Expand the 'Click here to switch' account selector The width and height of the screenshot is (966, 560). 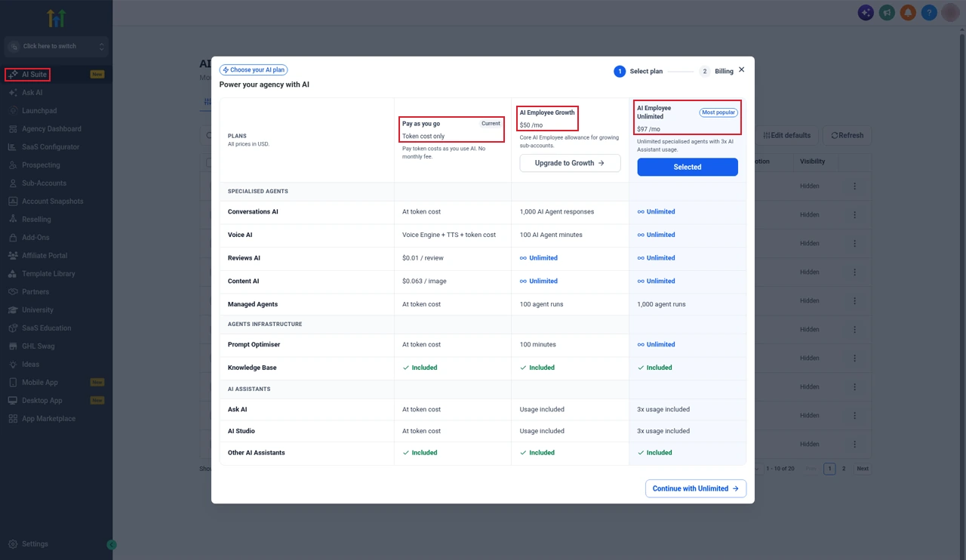(x=56, y=47)
